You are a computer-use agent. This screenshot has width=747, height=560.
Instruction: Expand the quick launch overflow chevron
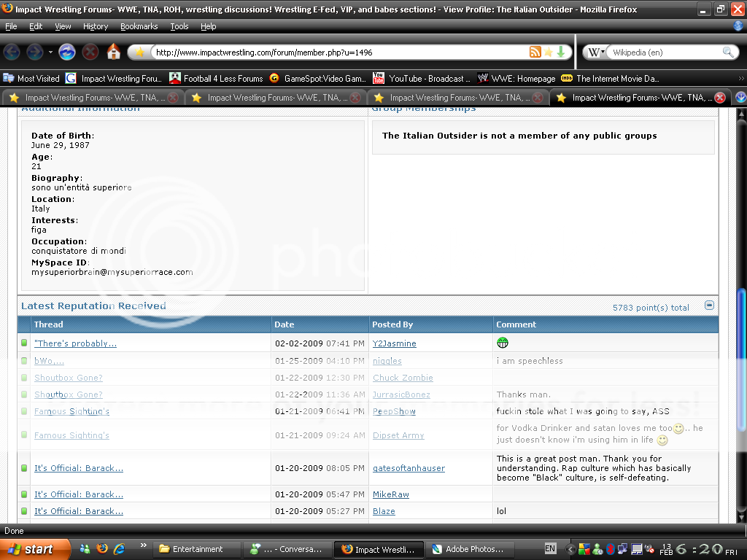click(143, 545)
